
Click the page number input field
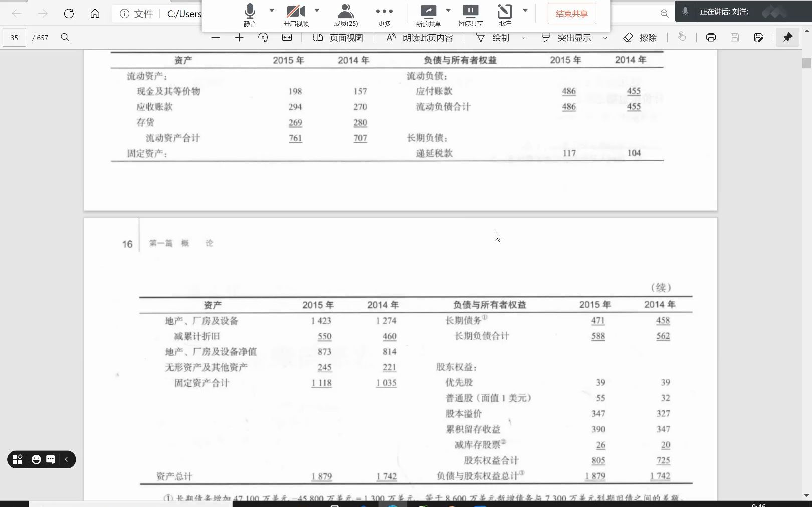click(x=14, y=38)
